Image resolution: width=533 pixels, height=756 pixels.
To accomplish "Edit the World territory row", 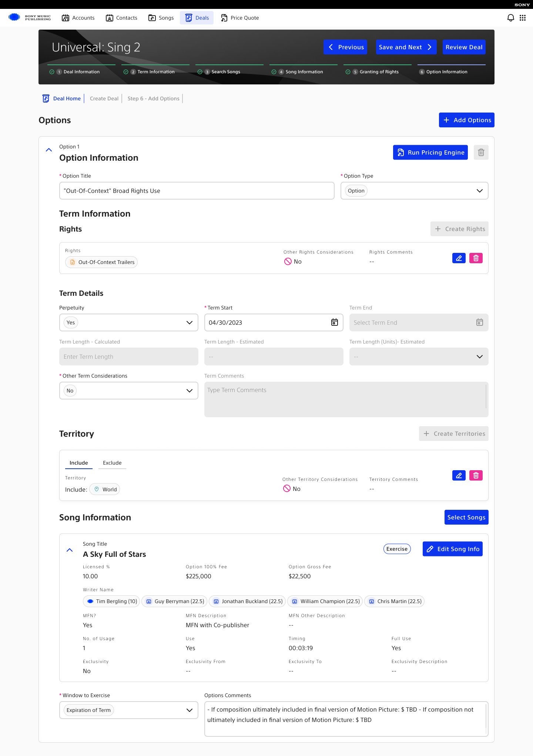I will click(459, 475).
